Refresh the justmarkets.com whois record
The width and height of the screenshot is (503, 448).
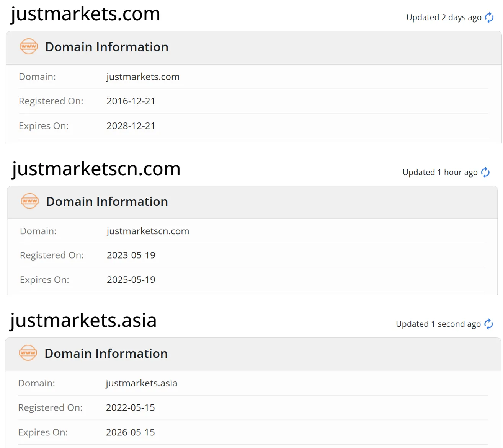pos(489,18)
